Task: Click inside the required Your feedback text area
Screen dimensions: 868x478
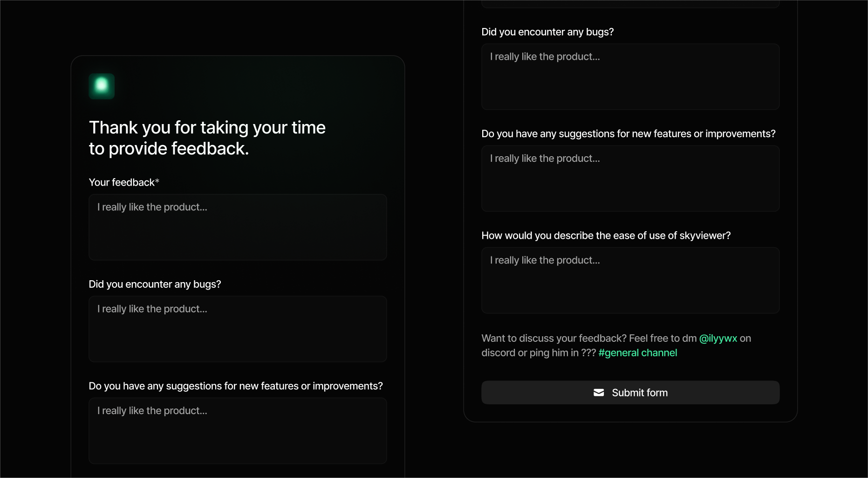Action: tap(237, 227)
